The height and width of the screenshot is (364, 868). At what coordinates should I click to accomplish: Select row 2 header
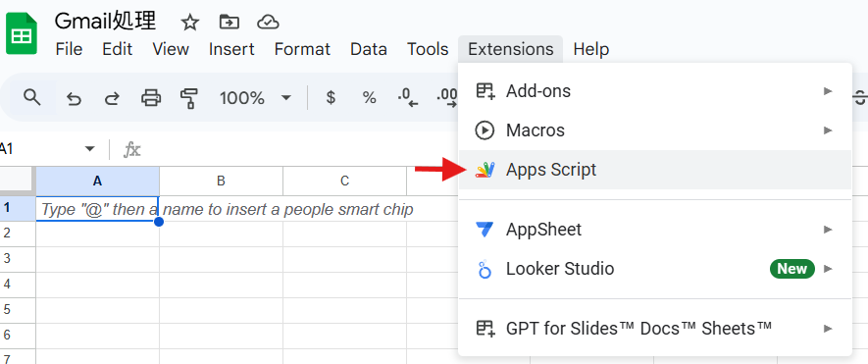tap(18, 234)
